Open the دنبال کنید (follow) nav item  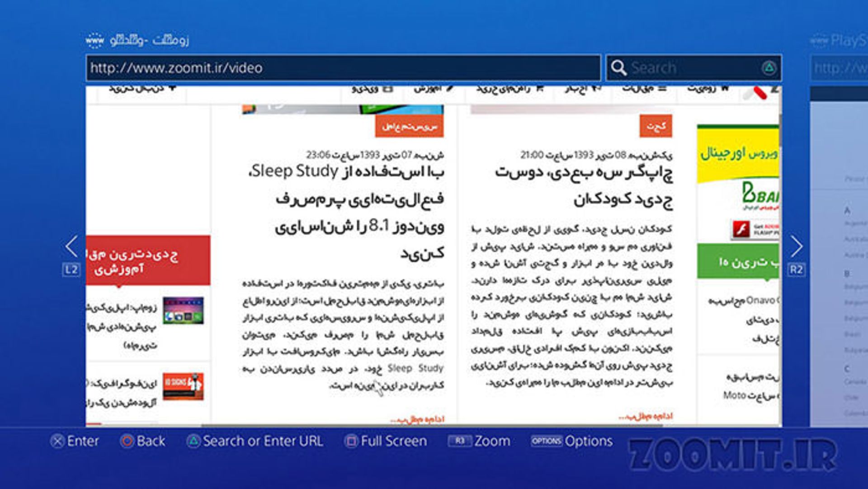tap(143, 89)
